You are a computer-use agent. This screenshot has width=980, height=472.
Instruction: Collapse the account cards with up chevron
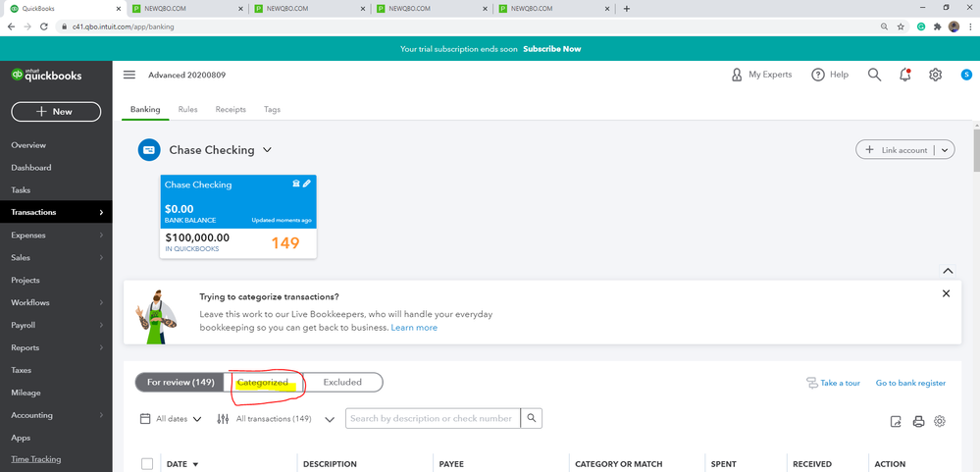click(949, 271)
